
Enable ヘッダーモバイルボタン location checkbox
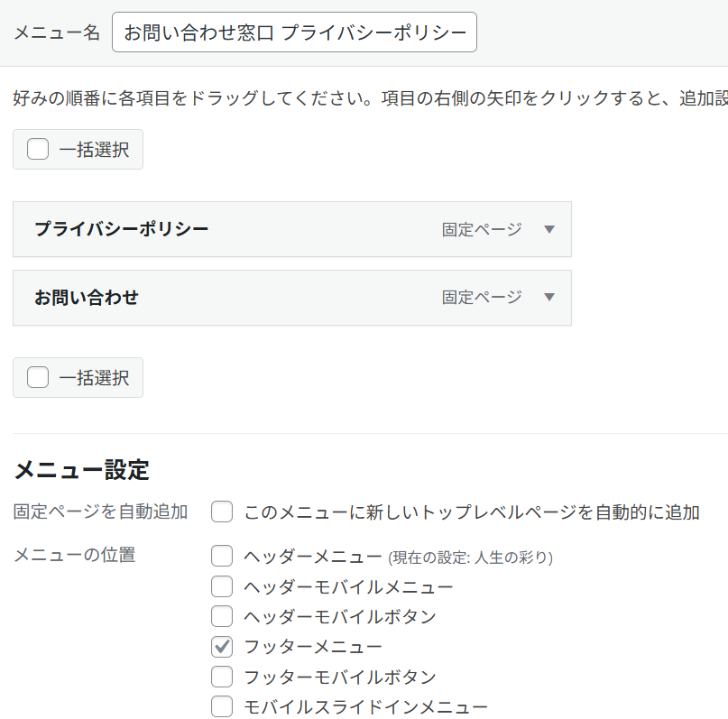(x=222, y=617)
